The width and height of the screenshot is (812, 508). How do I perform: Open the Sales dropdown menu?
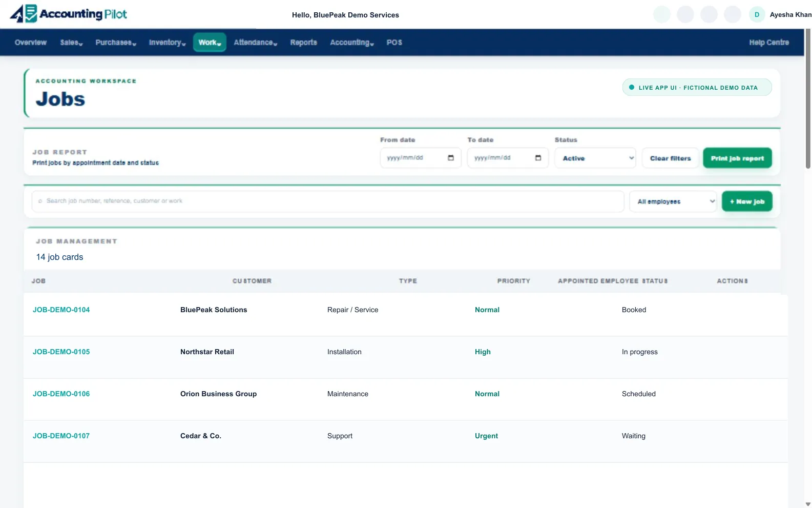click(71, 43)
